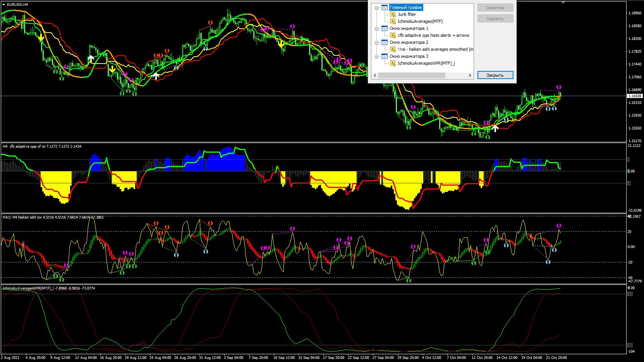Click the Окно индикатора 1 window icon
The width and height of the screenshot is (644, 362).
(x=385, y=28)
